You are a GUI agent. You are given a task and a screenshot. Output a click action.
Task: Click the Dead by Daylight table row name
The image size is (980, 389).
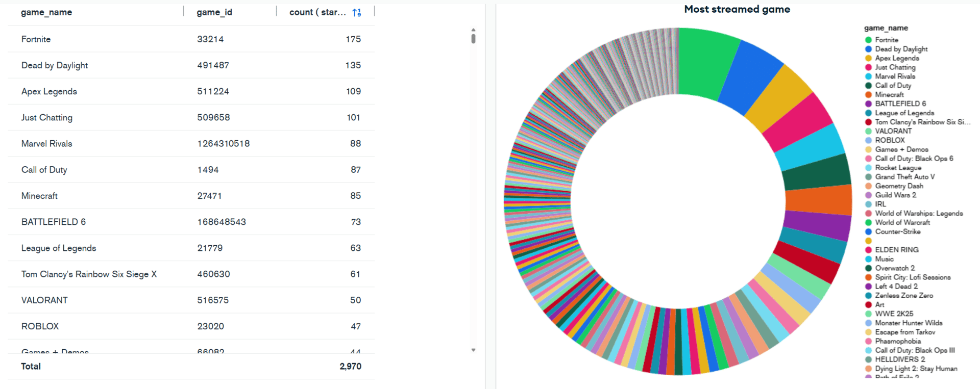(x=55, y=65)
